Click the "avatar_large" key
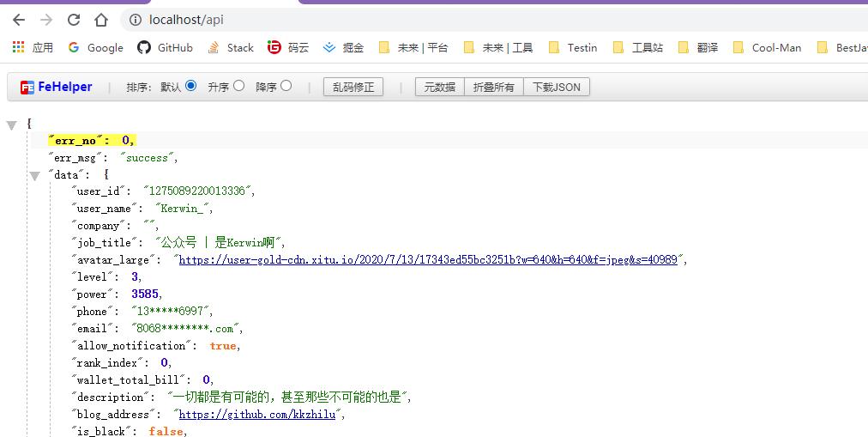This screenshot has width=868, height=437. 113,260
